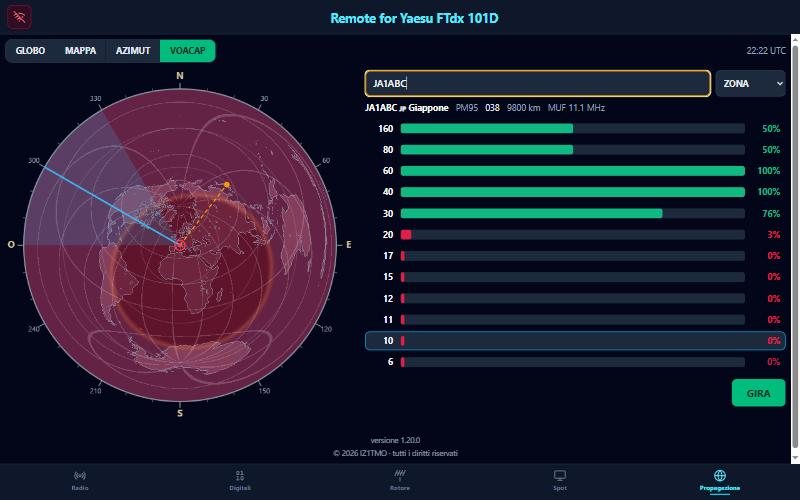The width and height of the screenshot is (800, 500).
Task: Click the red station marker on map
Action: tap(180, 245)
